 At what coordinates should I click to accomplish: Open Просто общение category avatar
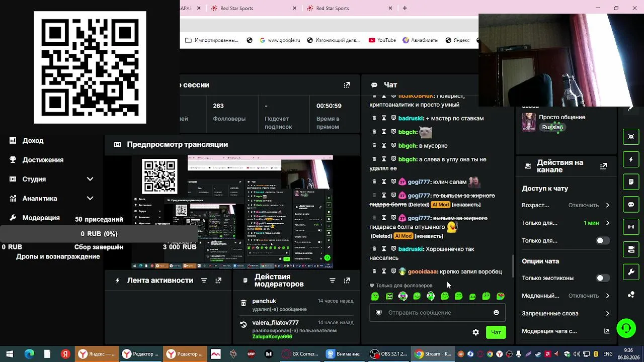tap(529, 121)
